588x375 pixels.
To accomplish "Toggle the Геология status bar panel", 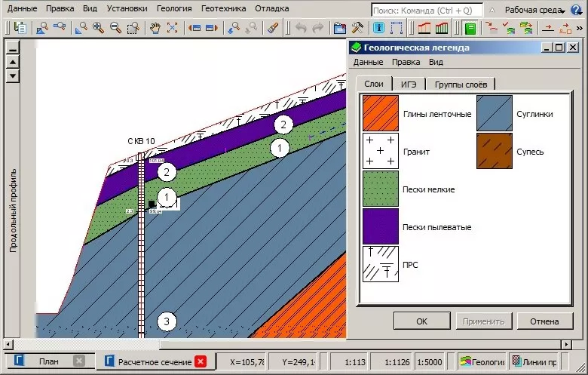I will click(x=482, y=361).
